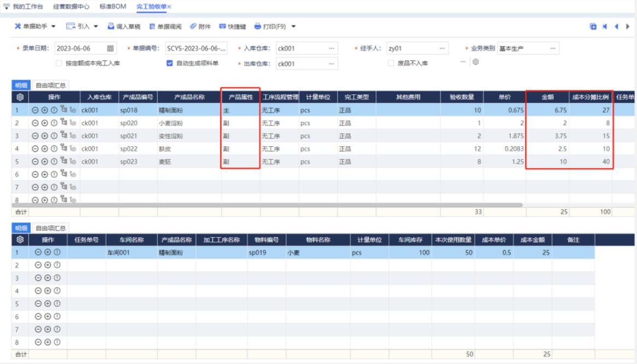Click the 金额 cell showing 6.75
Viewport: 637px width, 364px height.
[x=547, y=110]
